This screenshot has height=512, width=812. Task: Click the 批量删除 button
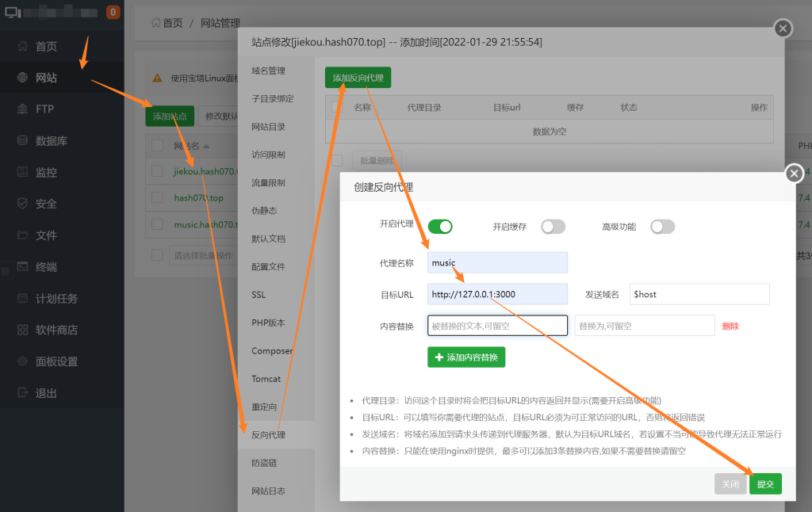click(x=377, y=160)
